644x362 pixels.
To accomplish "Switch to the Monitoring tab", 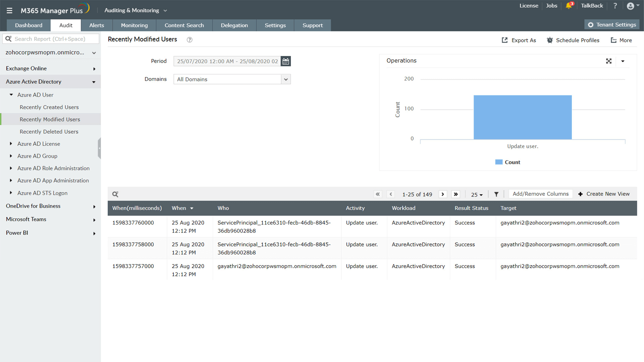I will [134, 25].
